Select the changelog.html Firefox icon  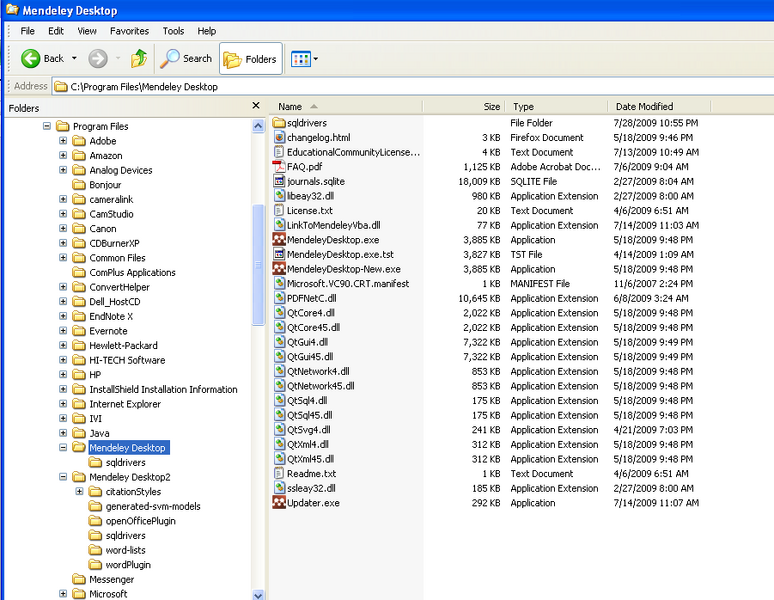[x=279, y=137]
